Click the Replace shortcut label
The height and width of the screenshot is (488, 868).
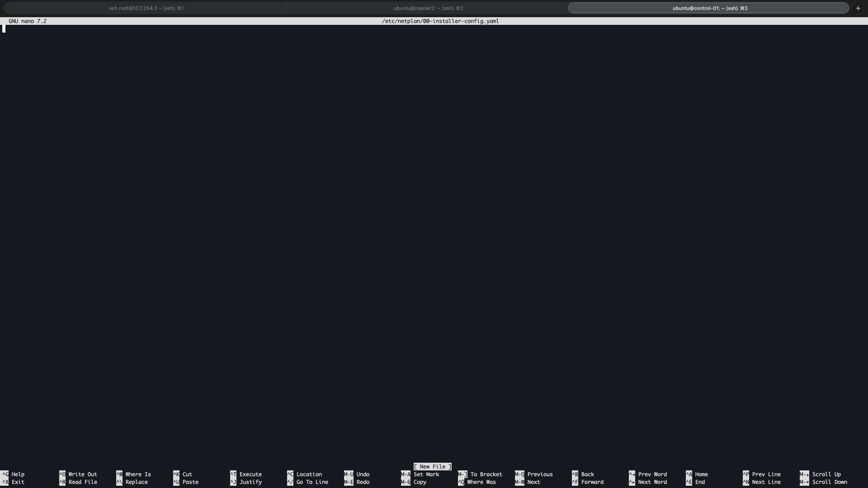(137, 482)
